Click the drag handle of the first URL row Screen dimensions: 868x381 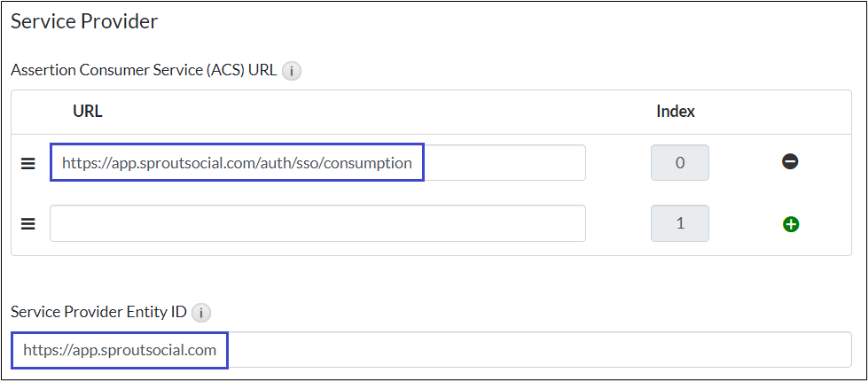point(28,163)
